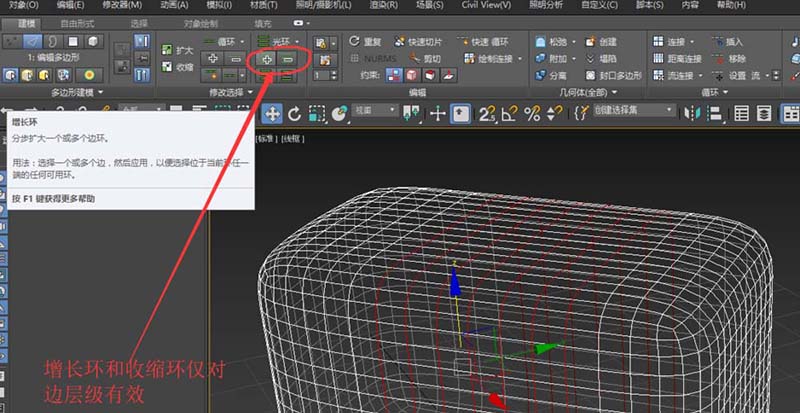Click the grow ring plus button under 光环
This screenshot has width=800, height=413.
tap(267, 59)
